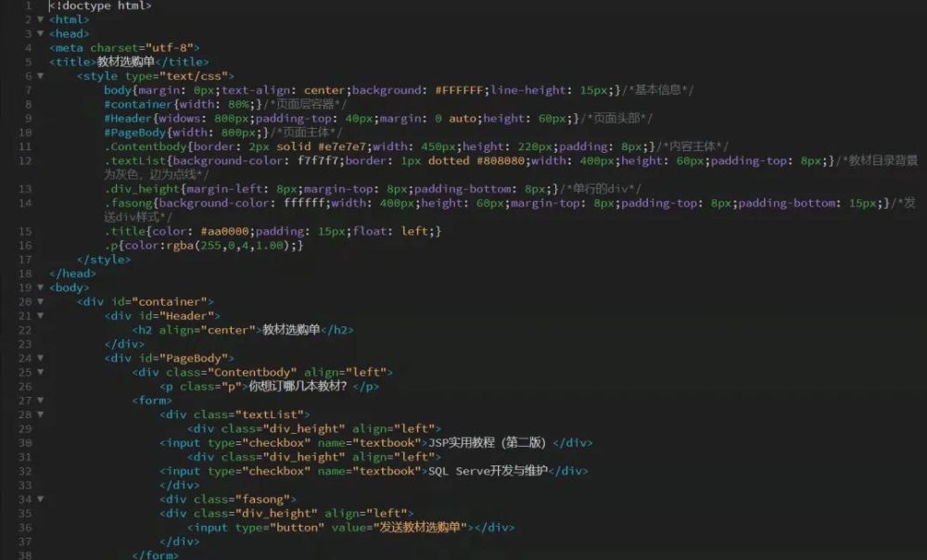Place cursor in the <h2 align="center"> heading text

[x=291, y=330]
